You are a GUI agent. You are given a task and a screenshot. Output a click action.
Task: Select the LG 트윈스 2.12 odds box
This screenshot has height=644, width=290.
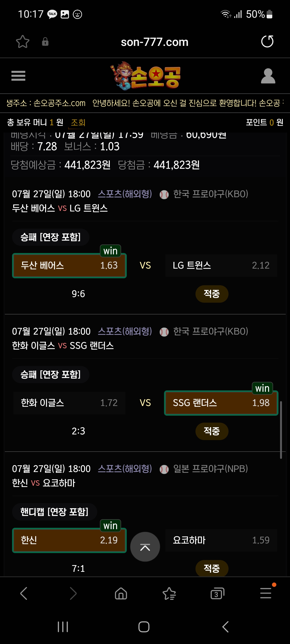pyautogui.click(x=221, y=266)
